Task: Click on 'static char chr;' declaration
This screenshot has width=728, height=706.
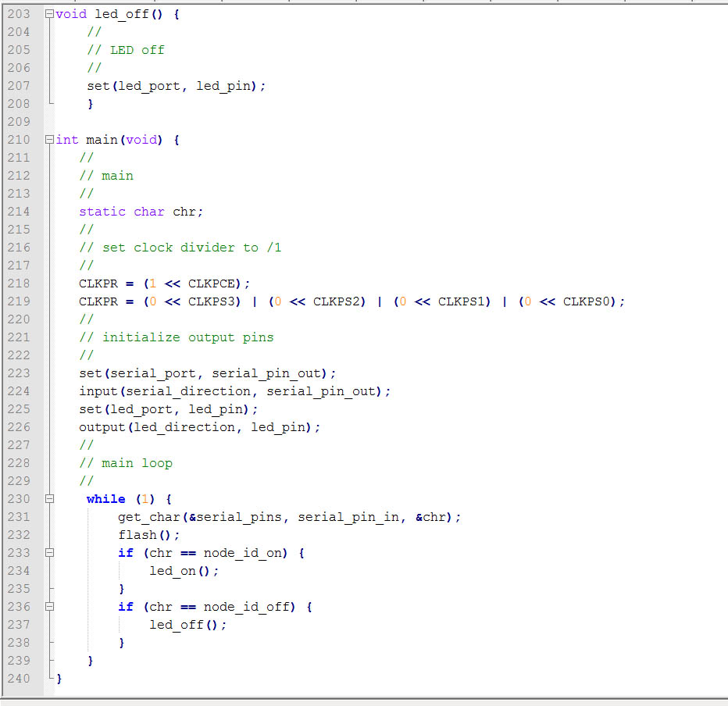Action: (141, 212)
